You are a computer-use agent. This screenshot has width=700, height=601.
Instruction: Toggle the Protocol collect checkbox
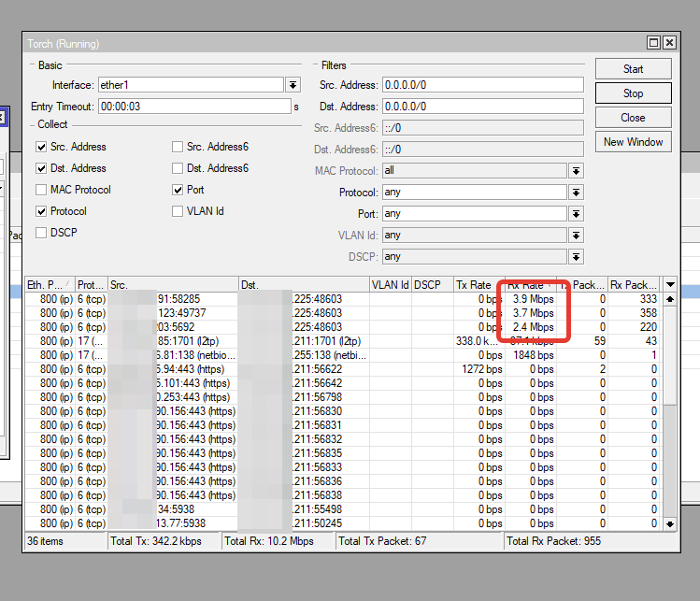41,211
